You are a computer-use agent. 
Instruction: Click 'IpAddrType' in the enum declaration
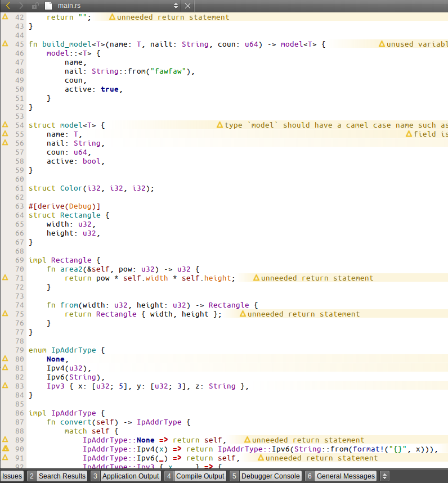pos(73,350)
